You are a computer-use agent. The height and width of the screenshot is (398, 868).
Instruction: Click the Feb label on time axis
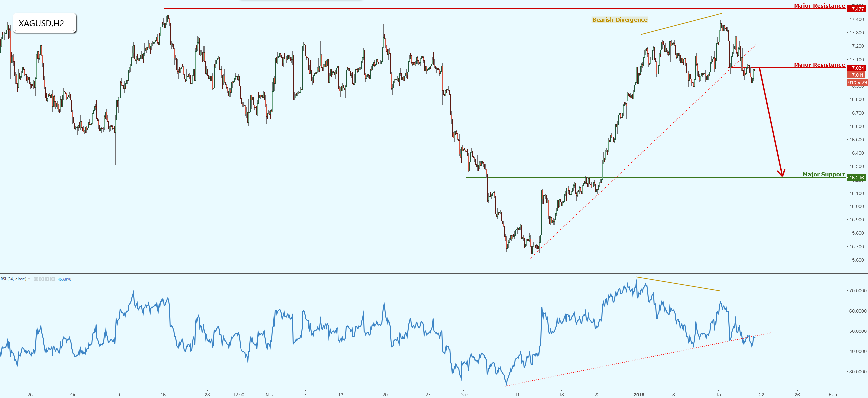point(832,394)
